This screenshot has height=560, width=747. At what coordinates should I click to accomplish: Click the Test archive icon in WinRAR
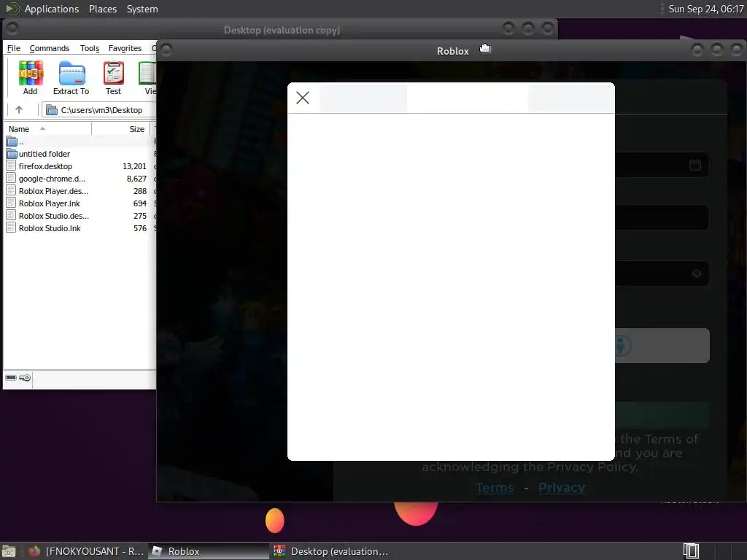pos(113,78)
